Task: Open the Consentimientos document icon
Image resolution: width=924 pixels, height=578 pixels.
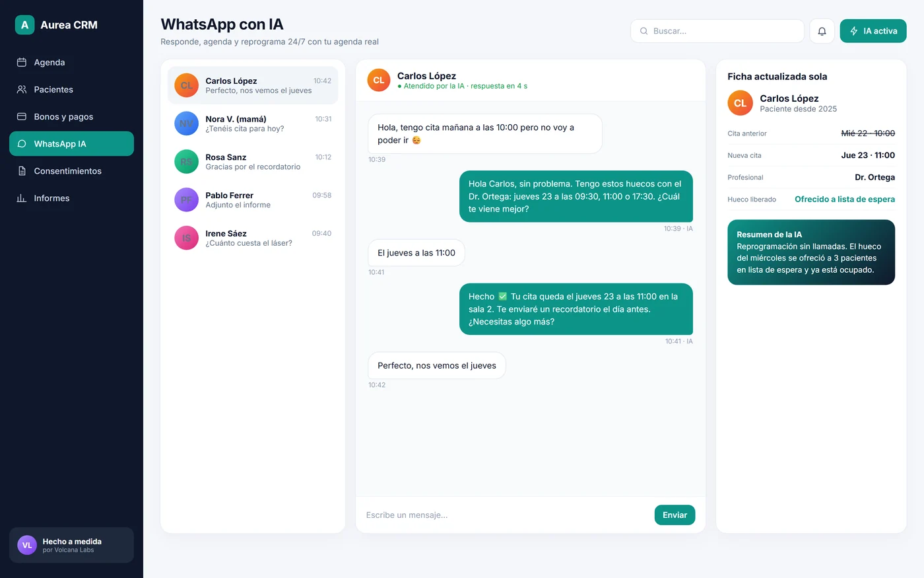Action: pos(22,171)
